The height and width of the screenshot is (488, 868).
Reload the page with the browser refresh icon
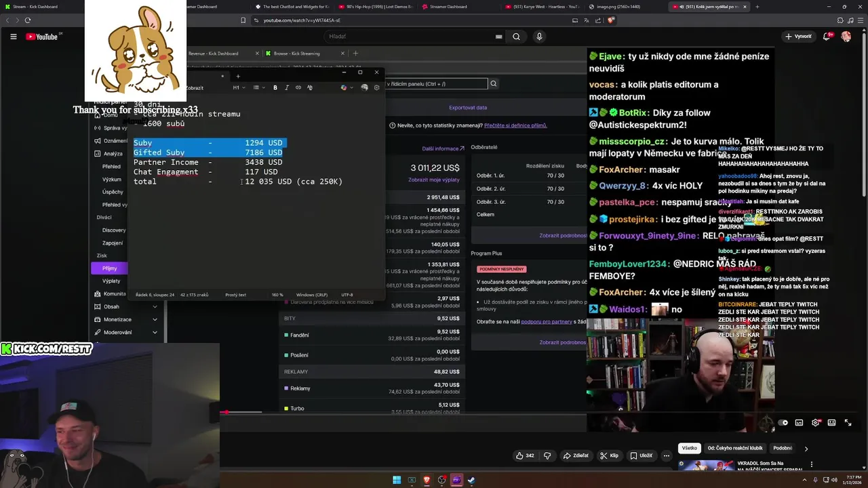pos(28,20)
